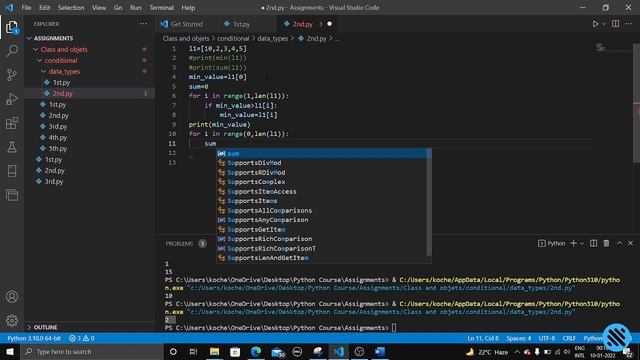Open the View menu
Image resolution: width=640 pixels, height=360 pixels.
point(99,7)
